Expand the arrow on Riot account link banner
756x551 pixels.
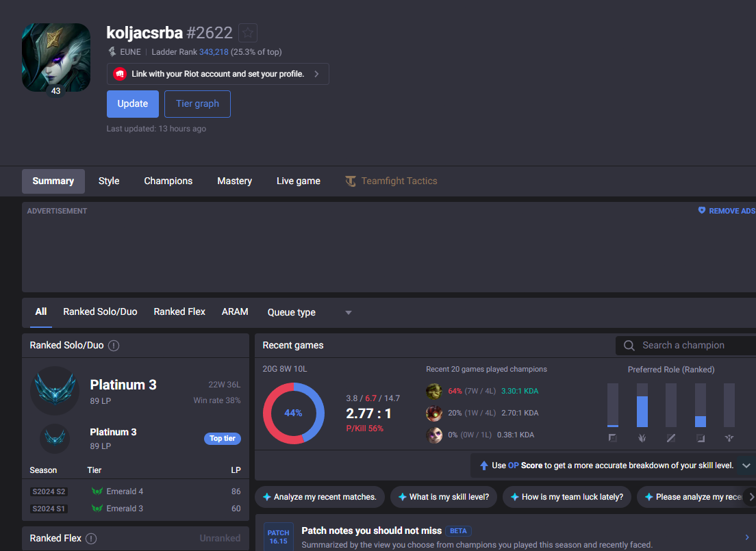pos(317,74)
